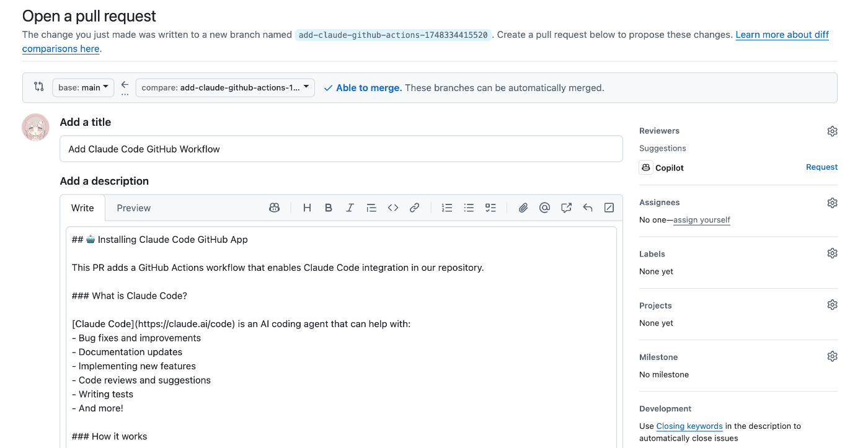Click the Copilot reviewer icon
The width and height of the screenshot is (868, 448).
646,167
